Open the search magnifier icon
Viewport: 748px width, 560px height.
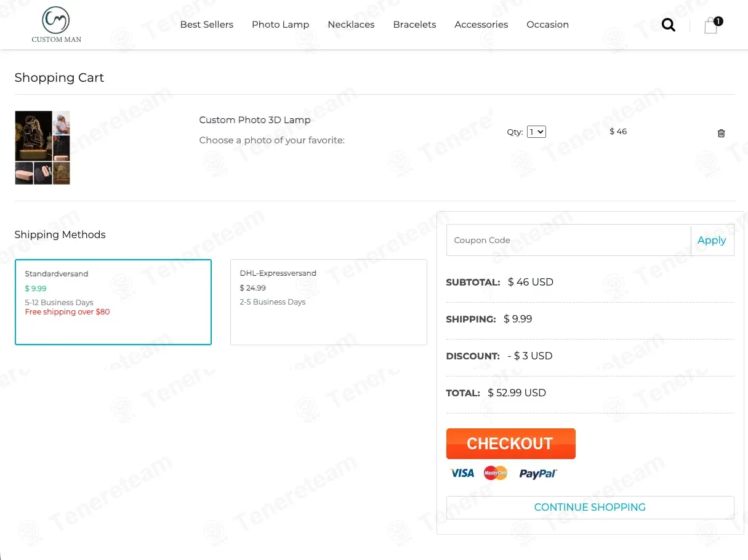click(x=668, y=25)
